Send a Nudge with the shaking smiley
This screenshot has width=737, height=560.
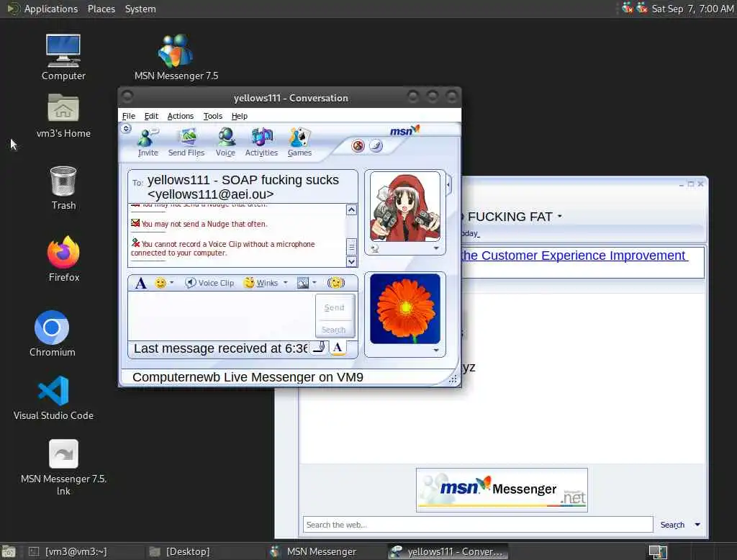click(x=335, y=283)
